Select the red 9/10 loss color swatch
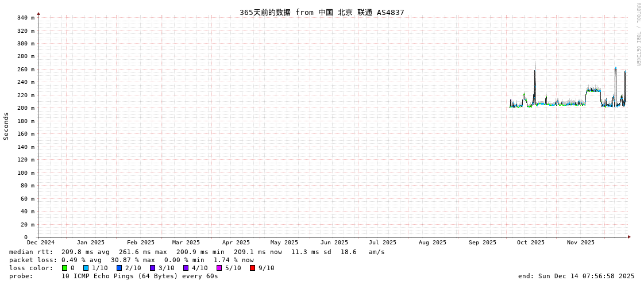The width and height of the screenshot is (644, 284). (252, 268)
